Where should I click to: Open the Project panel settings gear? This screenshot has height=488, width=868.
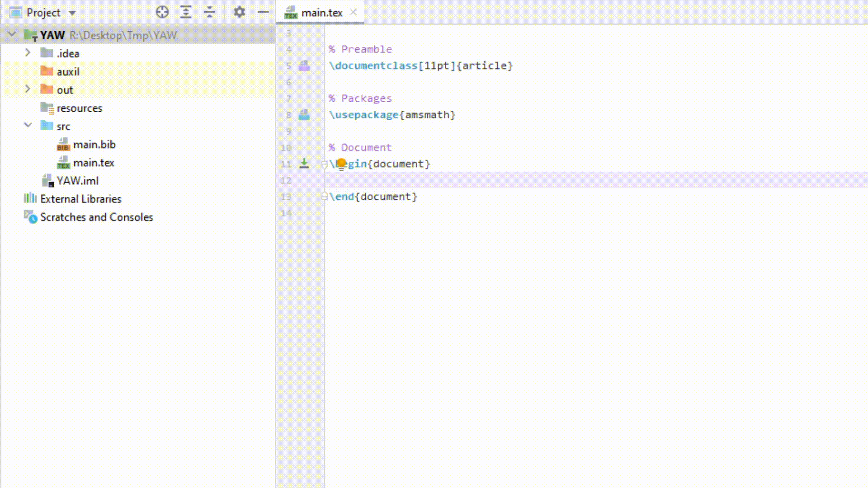pyautogui.click(x=239, y=12)
